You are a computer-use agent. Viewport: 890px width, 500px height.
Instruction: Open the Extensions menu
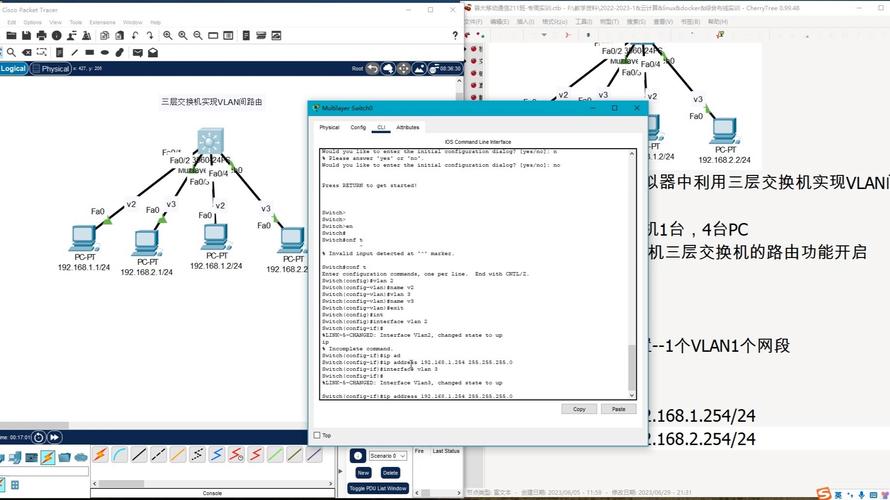point(102,22)
